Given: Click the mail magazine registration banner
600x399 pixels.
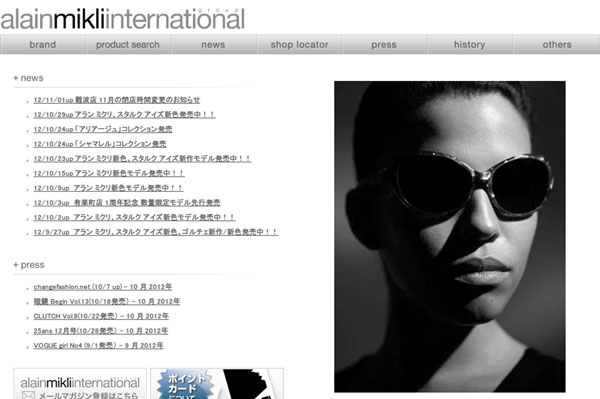Looking at the screenshot, I should coord(80,384).
